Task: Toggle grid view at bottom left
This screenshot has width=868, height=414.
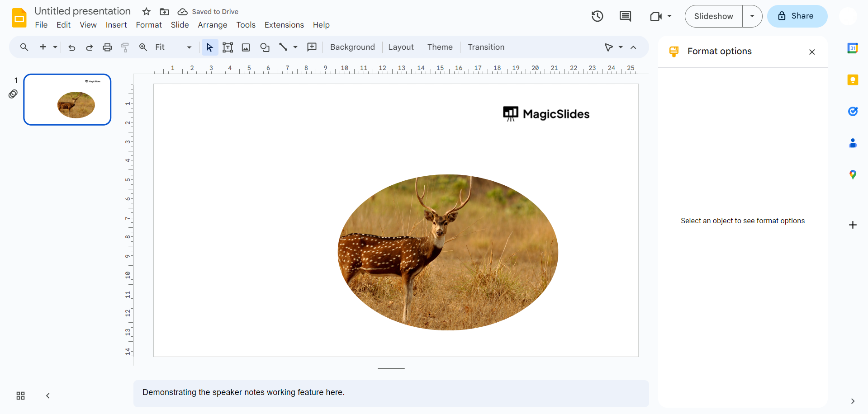Action: point(21,396)
